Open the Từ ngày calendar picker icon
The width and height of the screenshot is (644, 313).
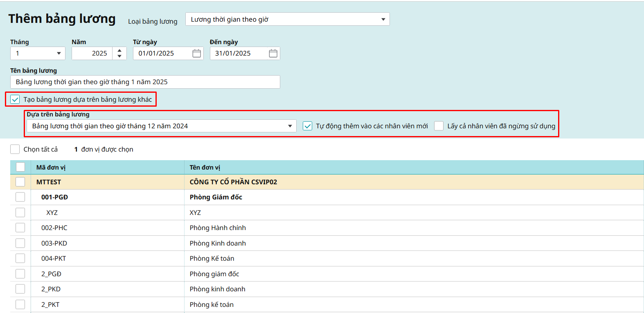pyautogui.click(x=196, y=54)
